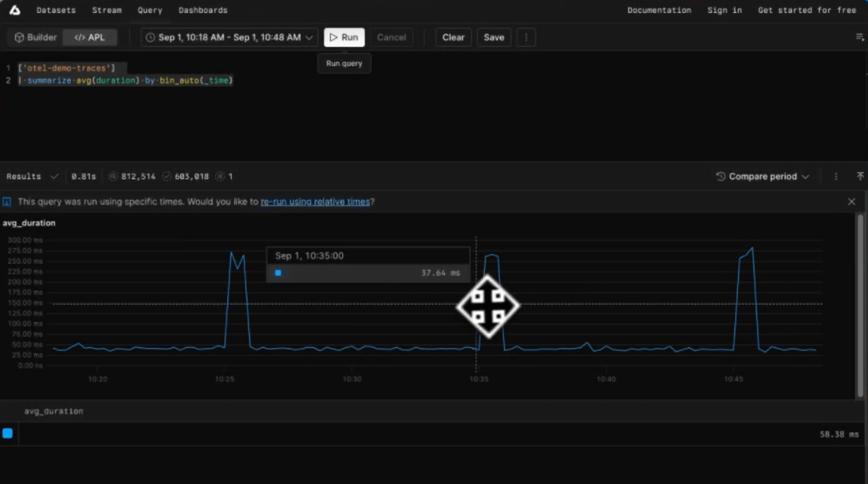Toggle the side panel icon at top right
This screenshot has height=484, width=868.
pos(860,37)
